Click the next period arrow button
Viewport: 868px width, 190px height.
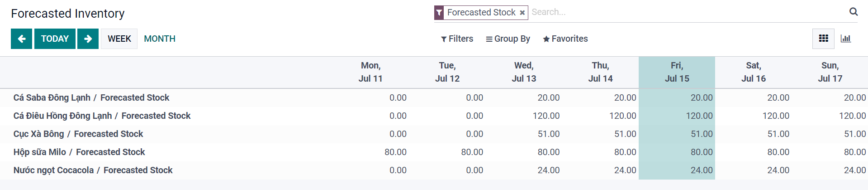88,39
